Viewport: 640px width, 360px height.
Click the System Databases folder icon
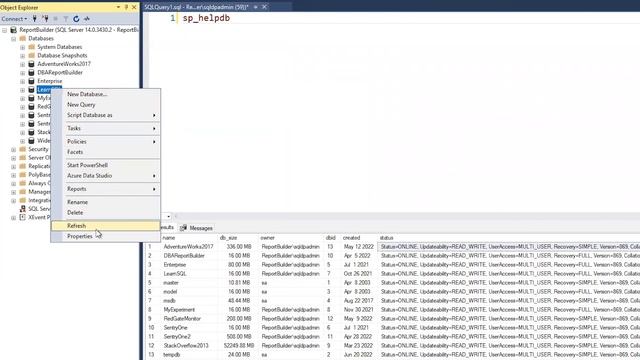[32, 47]
